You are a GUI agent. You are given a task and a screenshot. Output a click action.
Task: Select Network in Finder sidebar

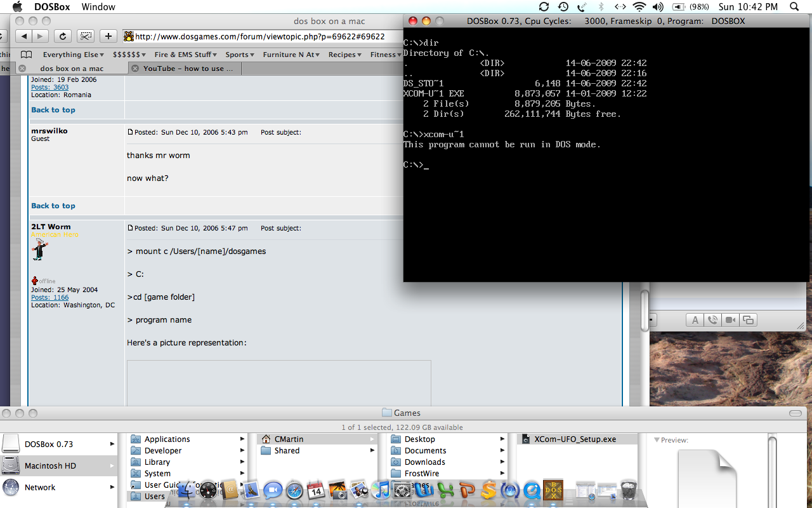tap(59, 487)
